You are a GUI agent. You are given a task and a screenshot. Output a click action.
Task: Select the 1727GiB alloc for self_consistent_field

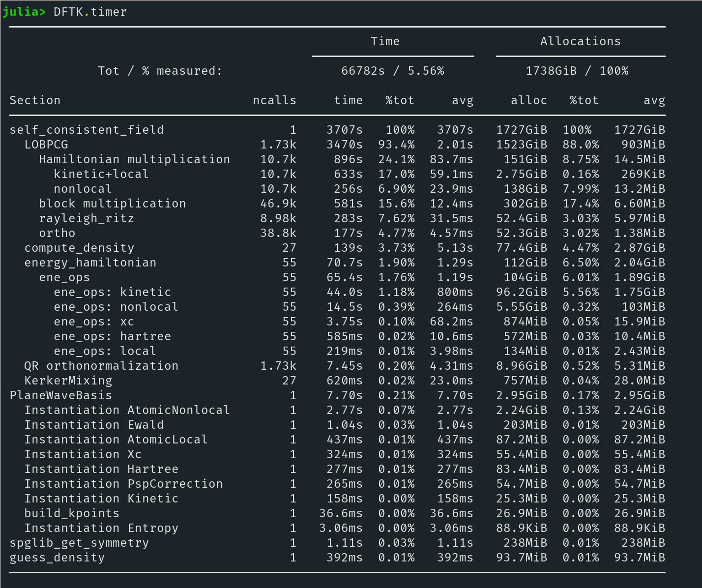[522, 130]
